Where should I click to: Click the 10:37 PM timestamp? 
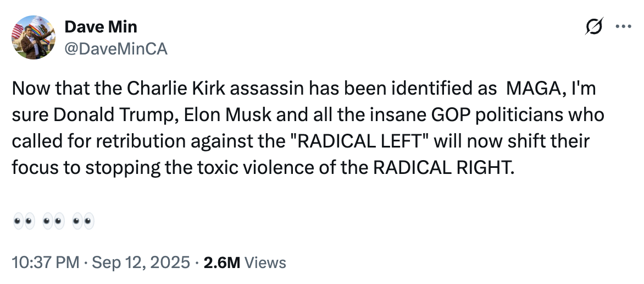pyautogui.click(x=45, y=263)
